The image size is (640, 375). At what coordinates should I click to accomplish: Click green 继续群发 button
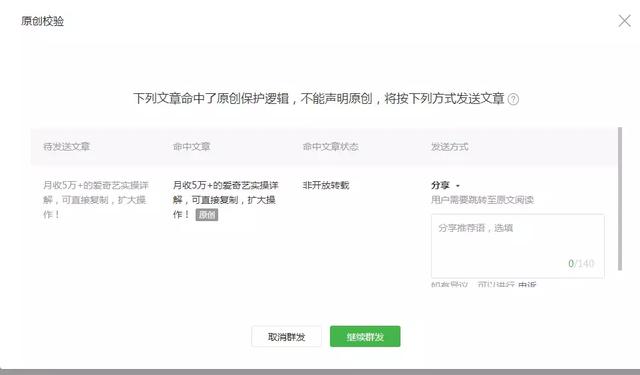(x=365, y=337)
